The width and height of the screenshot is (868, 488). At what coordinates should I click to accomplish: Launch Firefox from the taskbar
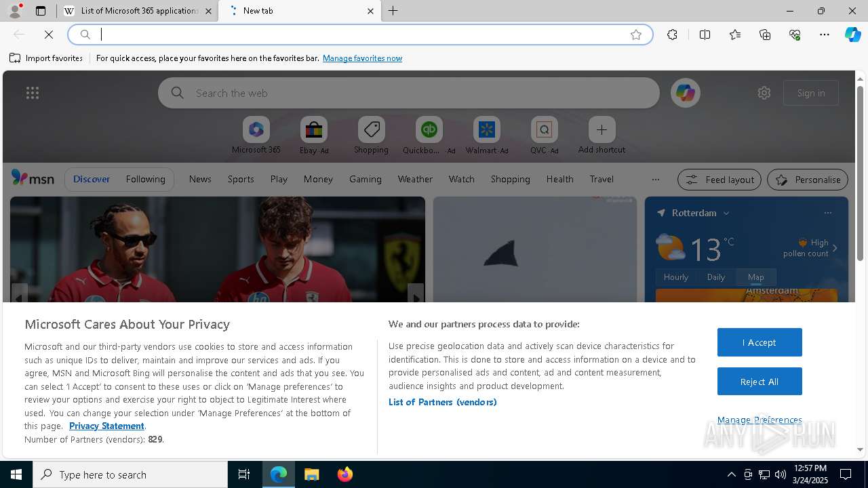tap(344, 474)
